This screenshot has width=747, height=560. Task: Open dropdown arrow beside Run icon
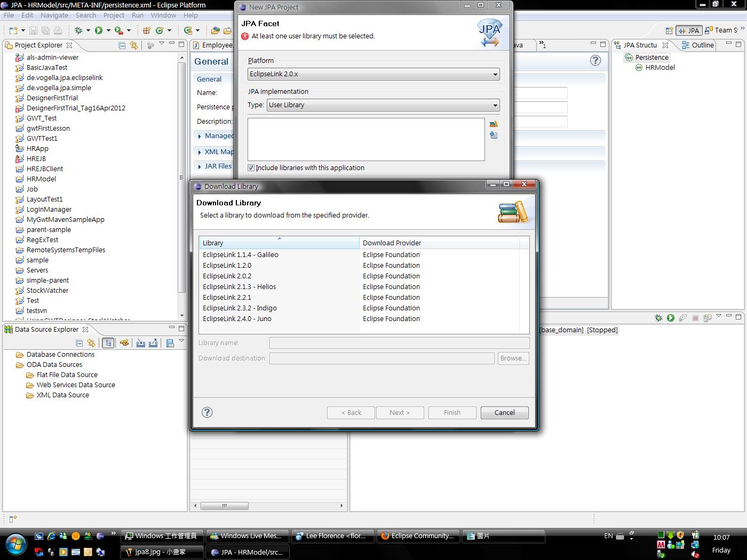pyautogui.click(x=108, y=30)
